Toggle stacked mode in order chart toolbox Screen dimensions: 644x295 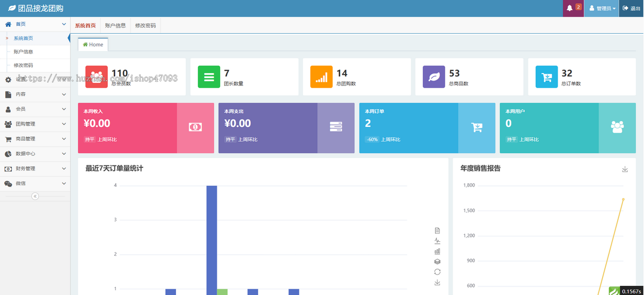pyautogui.click(x=437, y=261)
